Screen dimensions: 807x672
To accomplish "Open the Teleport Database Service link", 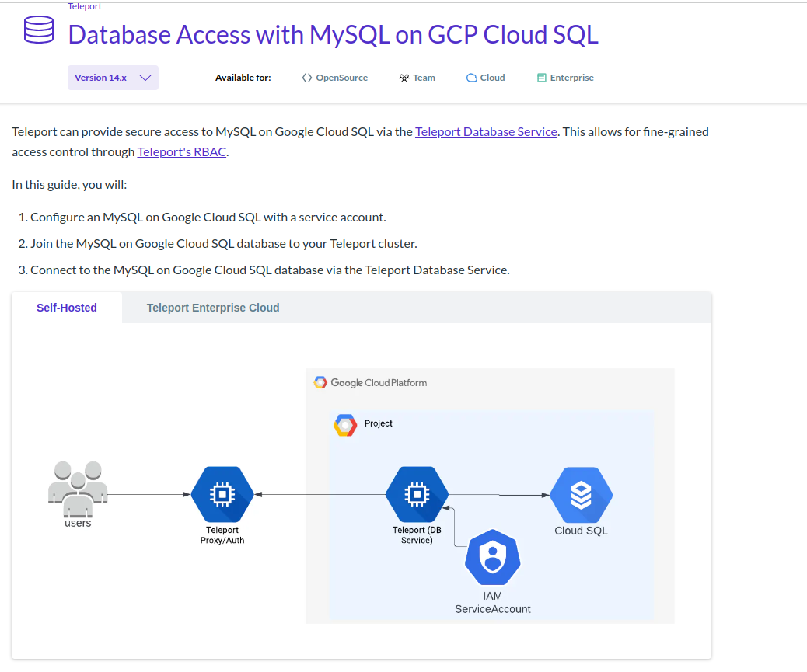I will [486, 131].
